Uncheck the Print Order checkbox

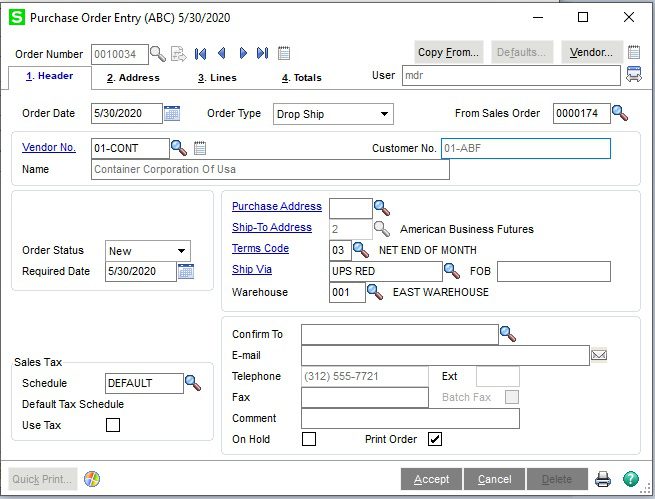tap(435, 439)
